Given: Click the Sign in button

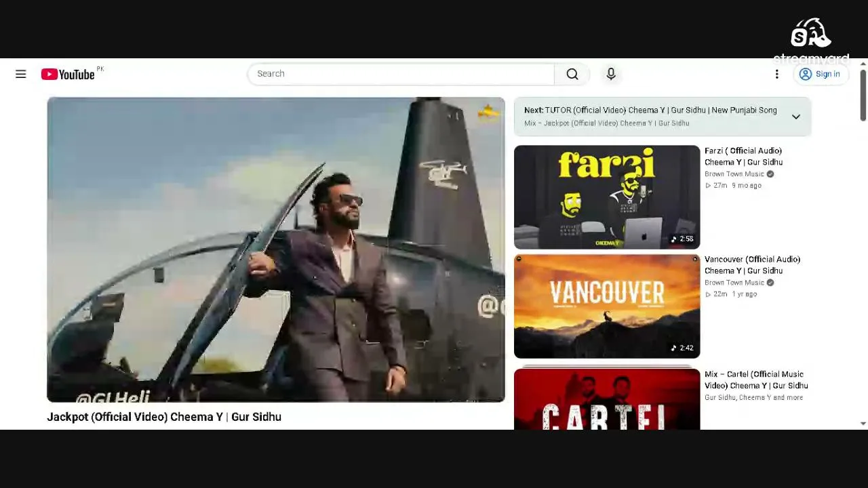Looking at the screenshot, I should (821, 74).
